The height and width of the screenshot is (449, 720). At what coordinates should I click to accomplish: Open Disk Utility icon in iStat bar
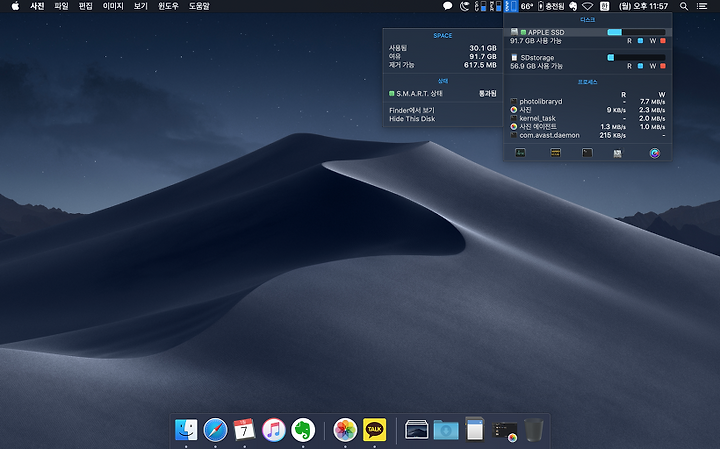[618, 153]
